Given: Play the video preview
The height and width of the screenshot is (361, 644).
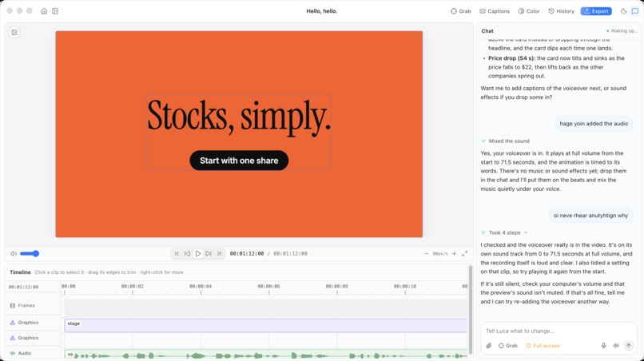Looking at the screenshot, I should tap(198, 253).
